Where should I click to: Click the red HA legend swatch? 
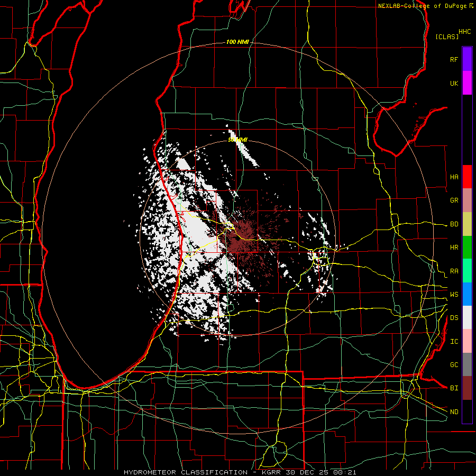click(x=467, y=177)
